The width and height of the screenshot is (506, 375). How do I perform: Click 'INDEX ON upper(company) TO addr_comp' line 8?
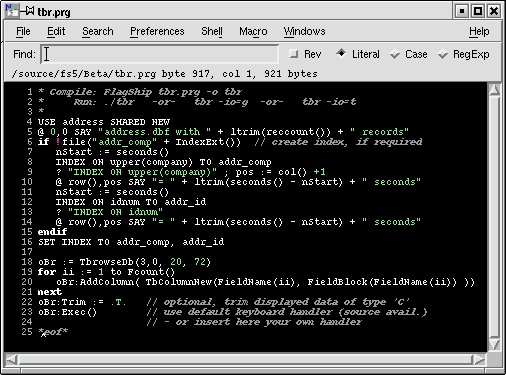tap(163, 162)
